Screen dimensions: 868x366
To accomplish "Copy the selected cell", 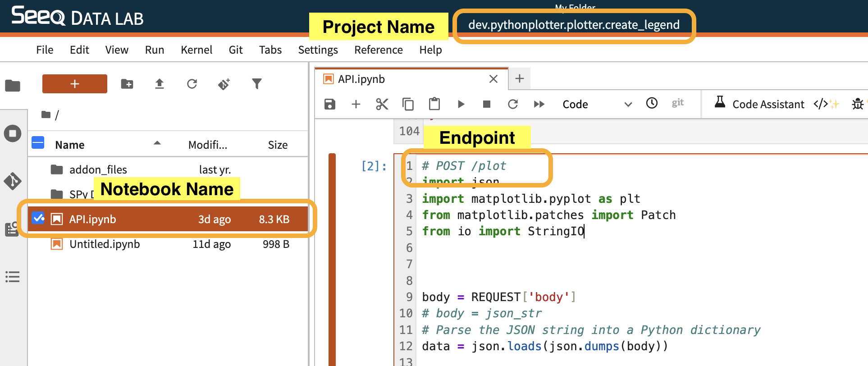I will coord(408,104).
